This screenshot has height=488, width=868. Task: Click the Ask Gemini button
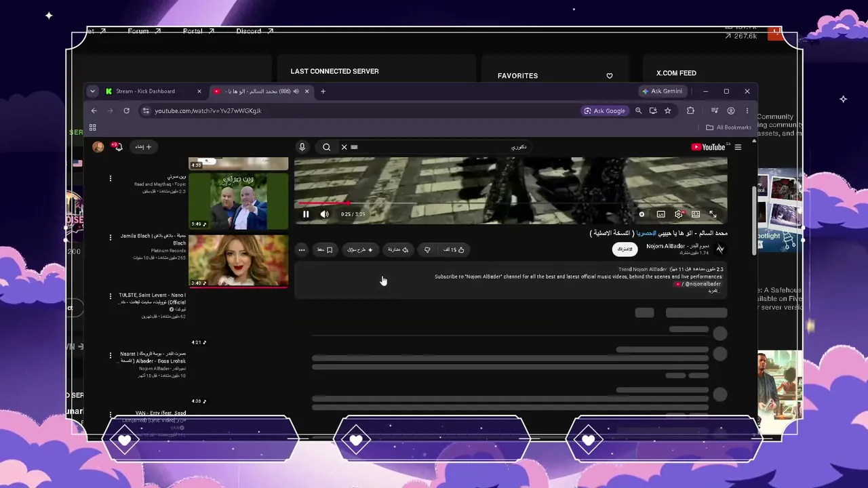[x=663, y=91]
